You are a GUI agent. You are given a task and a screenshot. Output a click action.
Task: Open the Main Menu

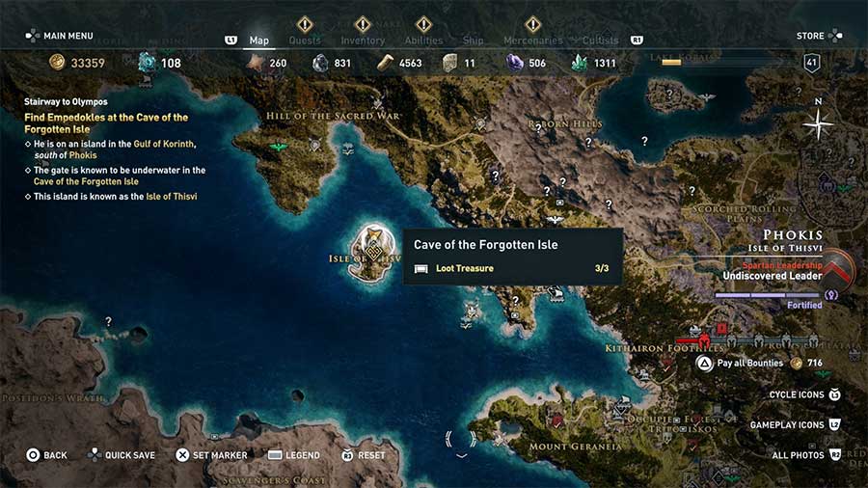(59, 36)
